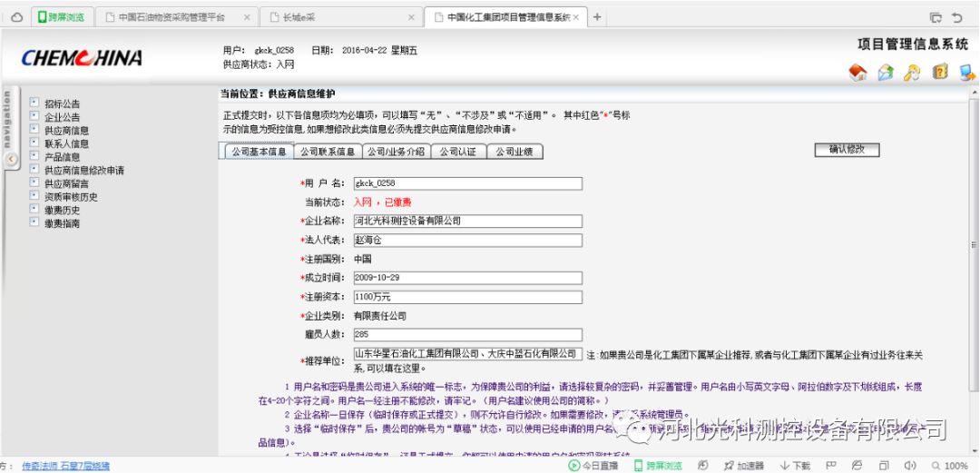The image size is (980, 473).
Task: Click the mail envelope icon in header
Action: point(885,73)
